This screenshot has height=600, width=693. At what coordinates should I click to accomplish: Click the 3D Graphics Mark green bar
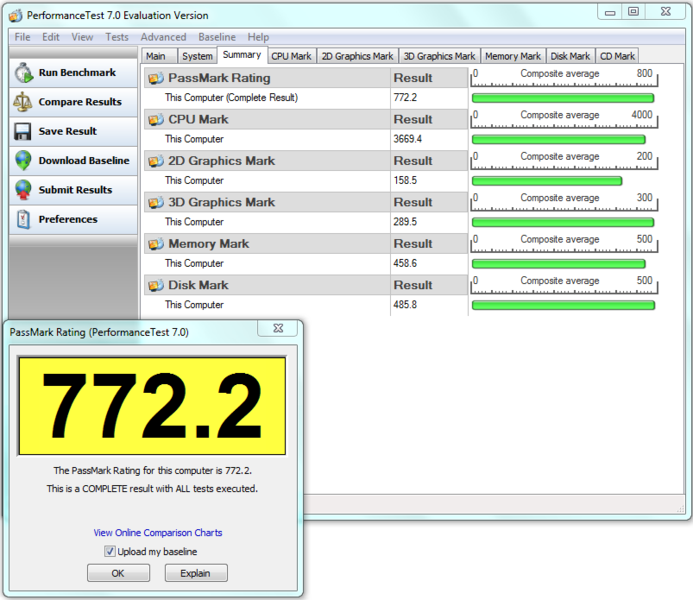coord(563,222)
